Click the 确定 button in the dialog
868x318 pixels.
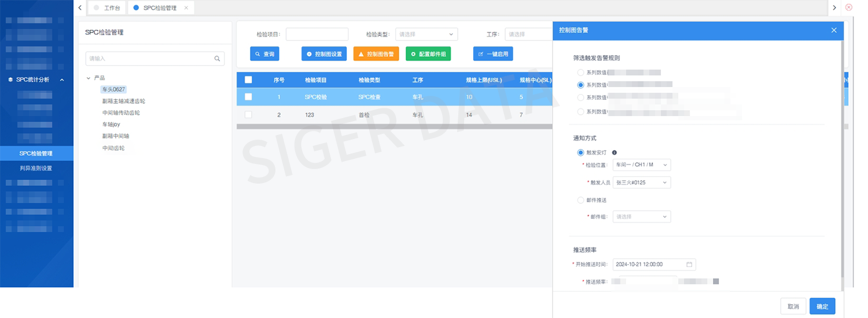coord(822,306)
